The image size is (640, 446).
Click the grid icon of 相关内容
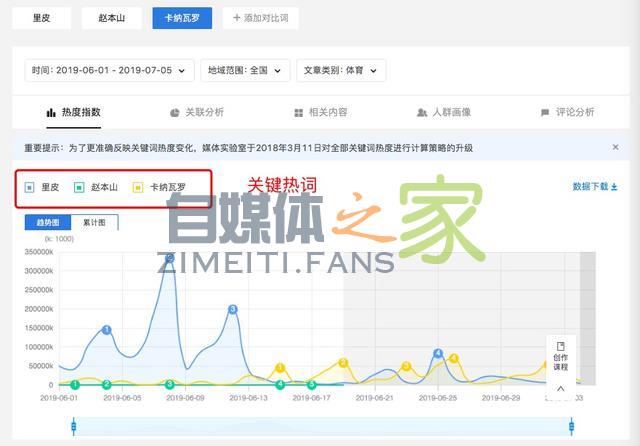coord(299,113)
